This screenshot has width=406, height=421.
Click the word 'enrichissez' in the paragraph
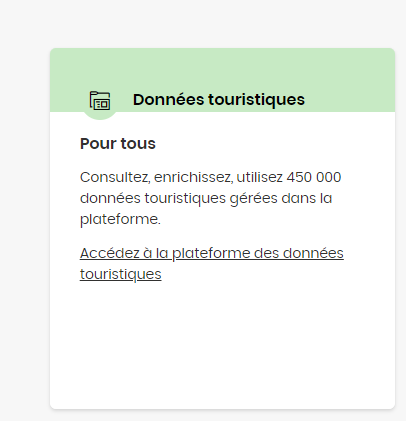point(193,177)
